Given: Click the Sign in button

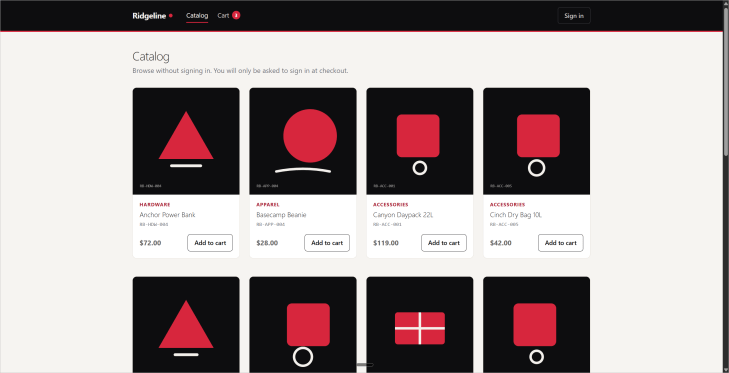Looking at the screenshot, I should [x=574, y=16].
